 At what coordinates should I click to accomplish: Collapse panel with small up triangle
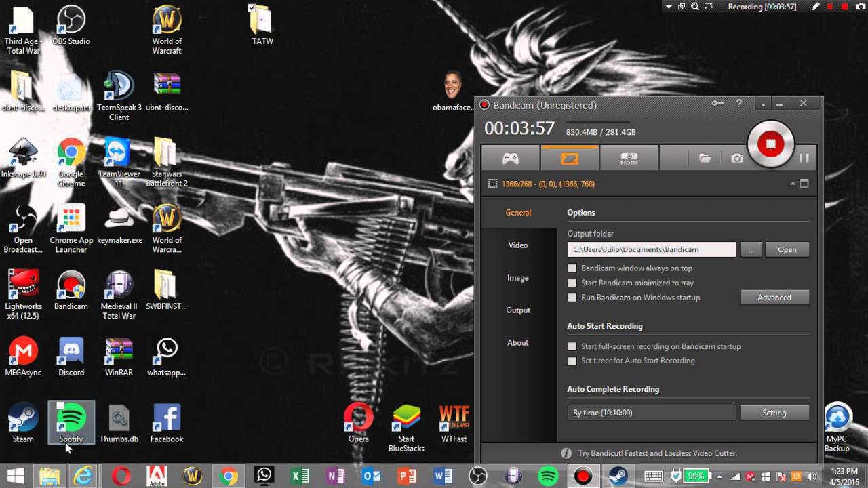[x=793, y=184]
